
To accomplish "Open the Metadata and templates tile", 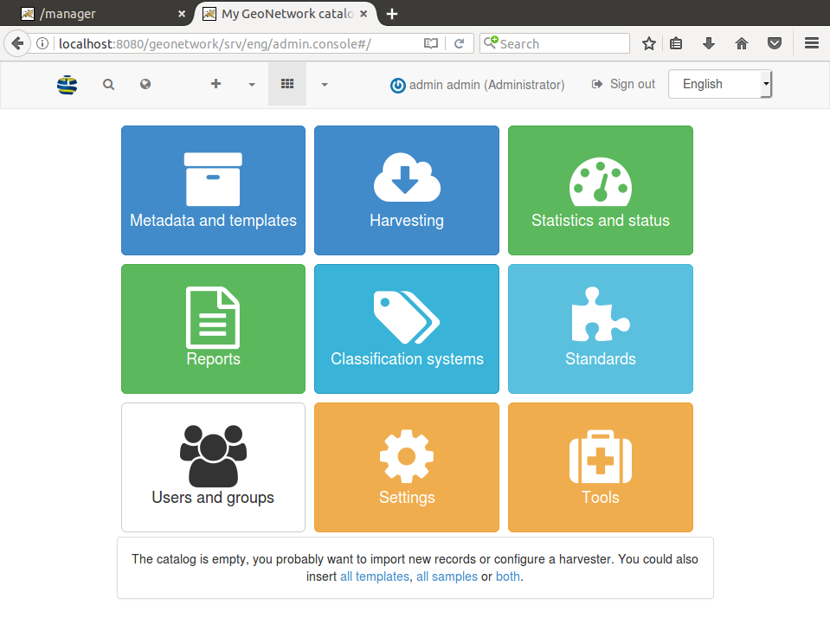I will (213, 190).
